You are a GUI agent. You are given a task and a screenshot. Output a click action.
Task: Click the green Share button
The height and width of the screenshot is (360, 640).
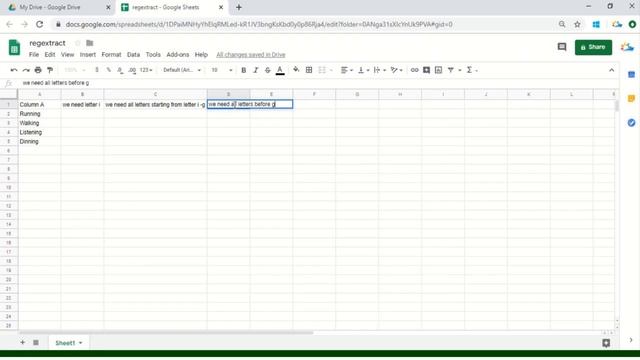click(593, 47)
